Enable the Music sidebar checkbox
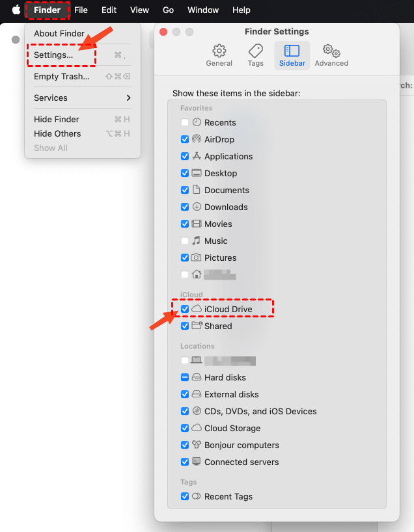The height and width of the screenshot is (532, 414). click(186, 241)
